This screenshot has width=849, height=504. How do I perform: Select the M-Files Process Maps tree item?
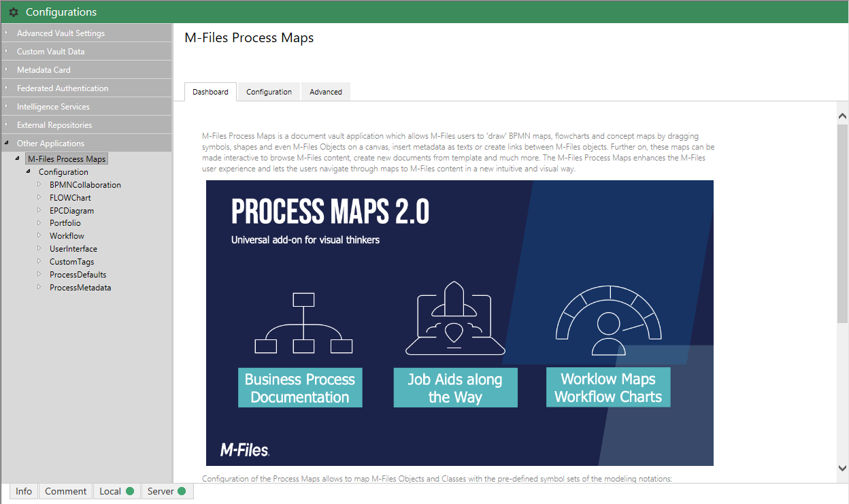(67, 159)
